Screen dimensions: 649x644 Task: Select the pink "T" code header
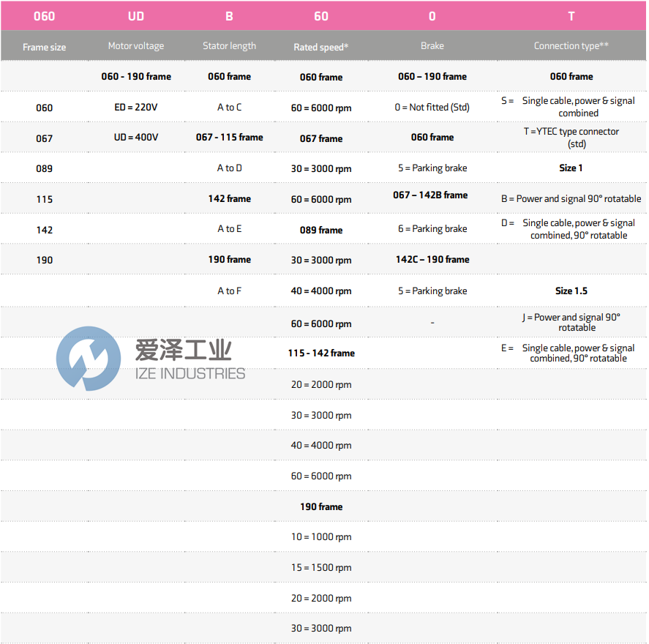click(571, 15)
